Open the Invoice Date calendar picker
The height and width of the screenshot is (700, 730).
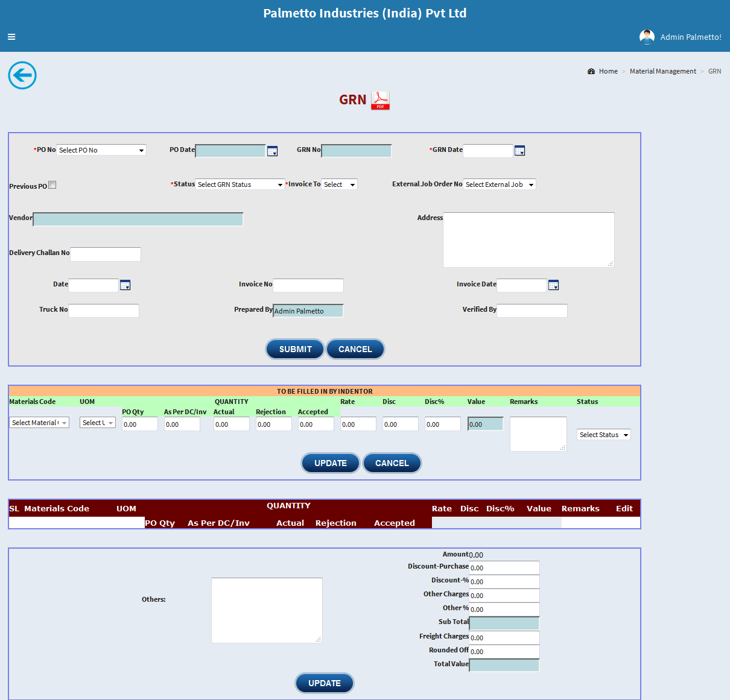tap(553, 285)
